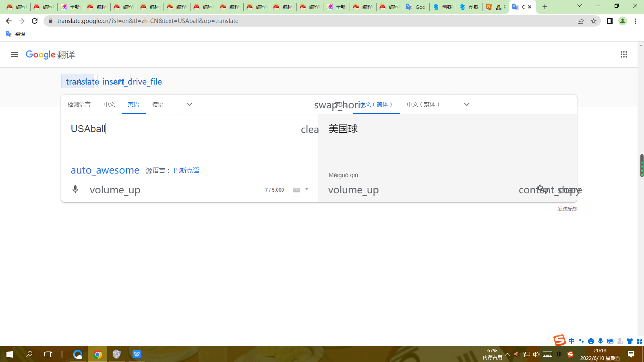Clear the source text
The height and width of the screenshot is (362, 644).
coord(310,129)
